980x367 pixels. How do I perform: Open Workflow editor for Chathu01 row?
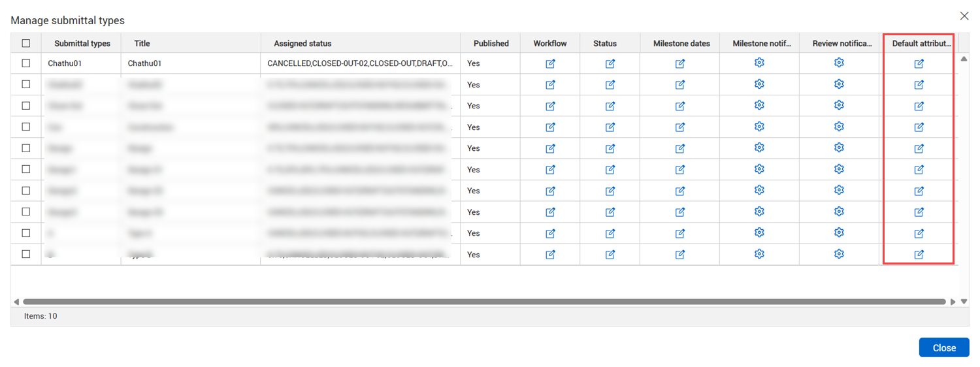550,63
